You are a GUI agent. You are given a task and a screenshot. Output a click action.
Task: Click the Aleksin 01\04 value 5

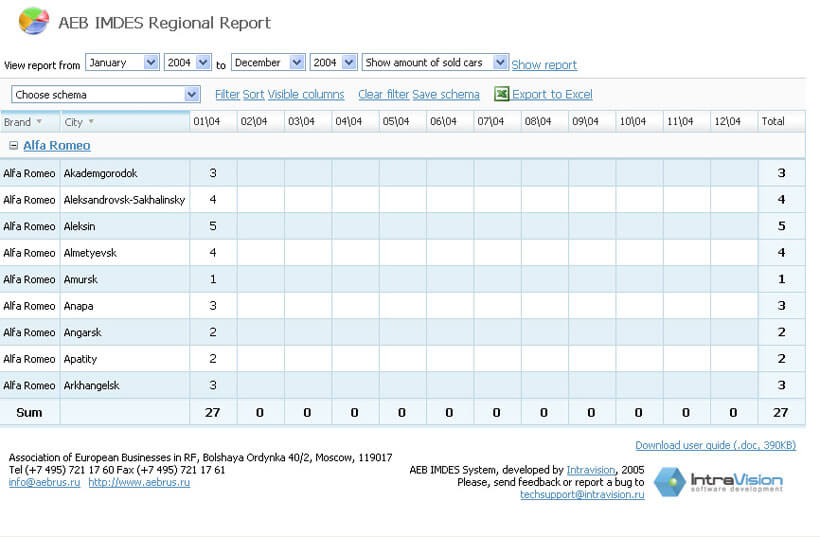pos(213,226)
